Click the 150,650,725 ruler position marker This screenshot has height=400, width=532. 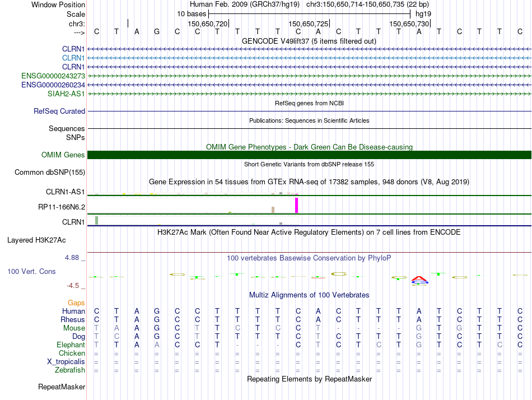(309, 24)
